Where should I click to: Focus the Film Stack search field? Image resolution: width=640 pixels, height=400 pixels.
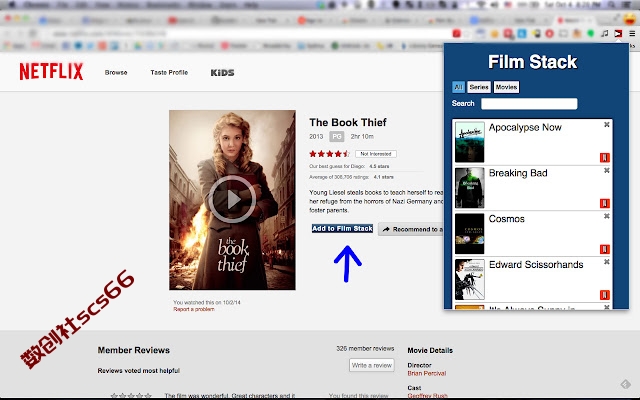click(529, 104)
